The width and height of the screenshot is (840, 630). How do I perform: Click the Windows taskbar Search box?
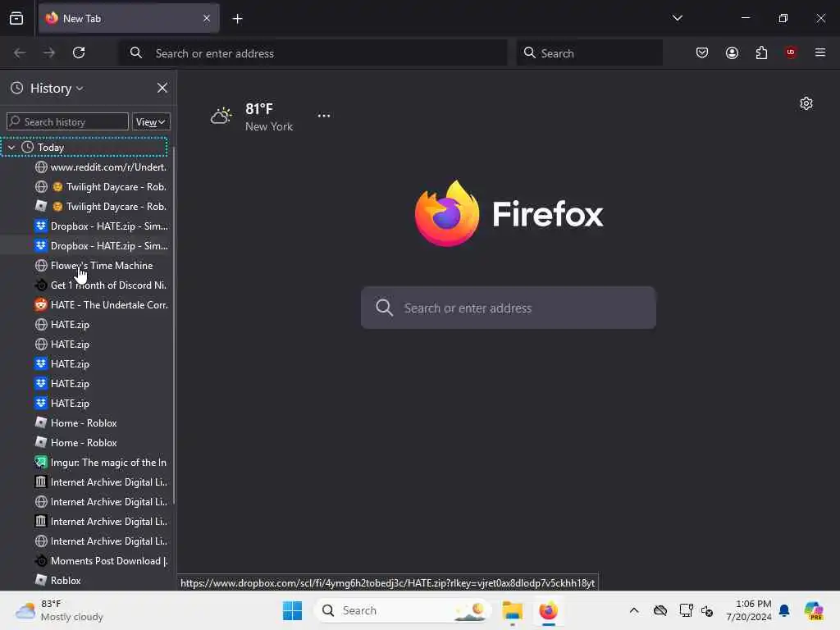tap(403, 610)
